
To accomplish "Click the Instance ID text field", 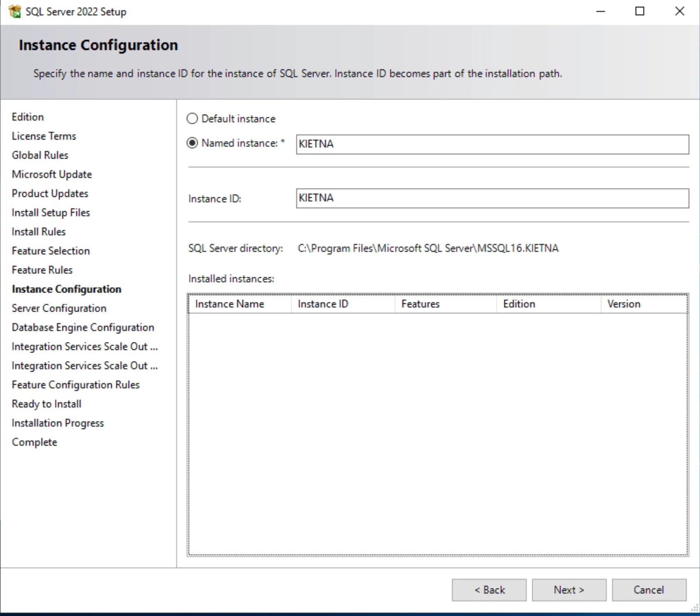I will 492,198.
